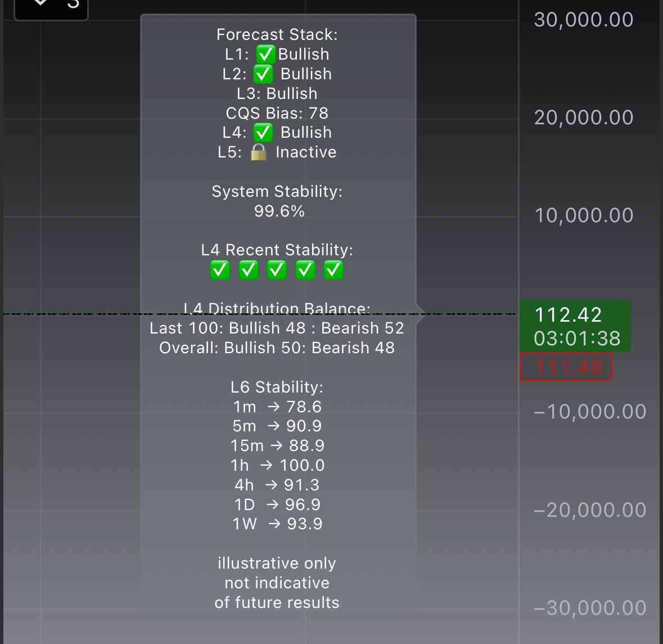
Task: Select the Forecast Stack heading text
Action: (277, 35)
